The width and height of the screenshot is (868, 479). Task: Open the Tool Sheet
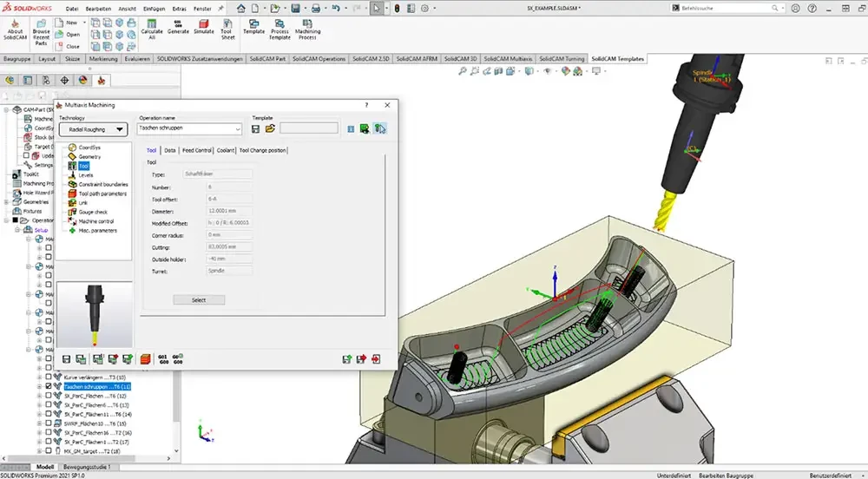click(x=227, y=30)
